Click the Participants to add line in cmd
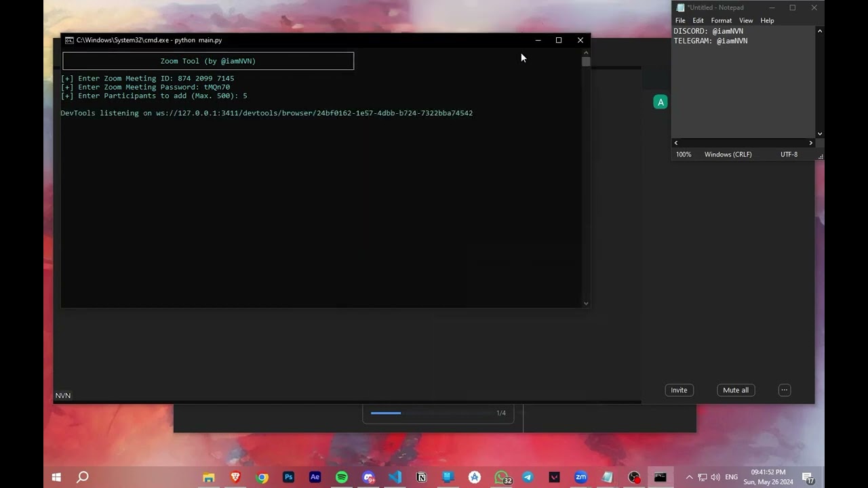 pos(155,96)
